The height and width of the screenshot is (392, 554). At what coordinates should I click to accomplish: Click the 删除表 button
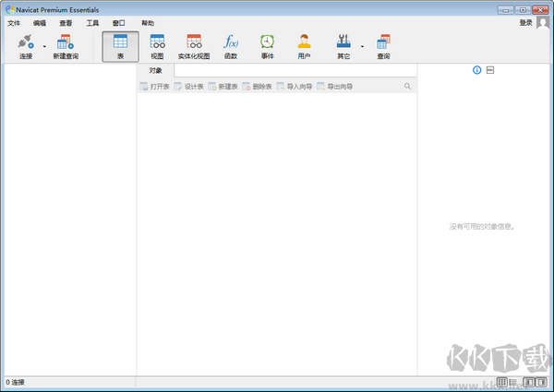pos(257,87)
